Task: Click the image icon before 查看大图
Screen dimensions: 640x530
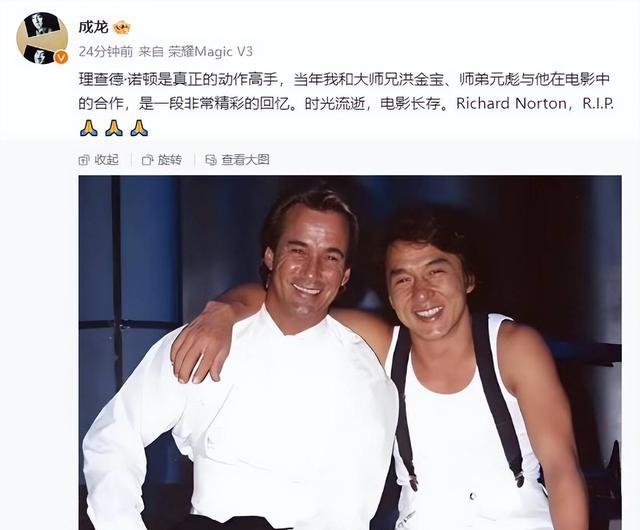Action: coord(211,160)
